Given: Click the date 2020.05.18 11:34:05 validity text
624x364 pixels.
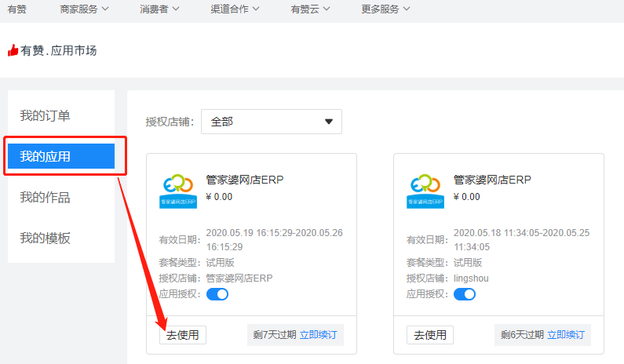Looking at the screenshot, I should (x=522, y=239).
